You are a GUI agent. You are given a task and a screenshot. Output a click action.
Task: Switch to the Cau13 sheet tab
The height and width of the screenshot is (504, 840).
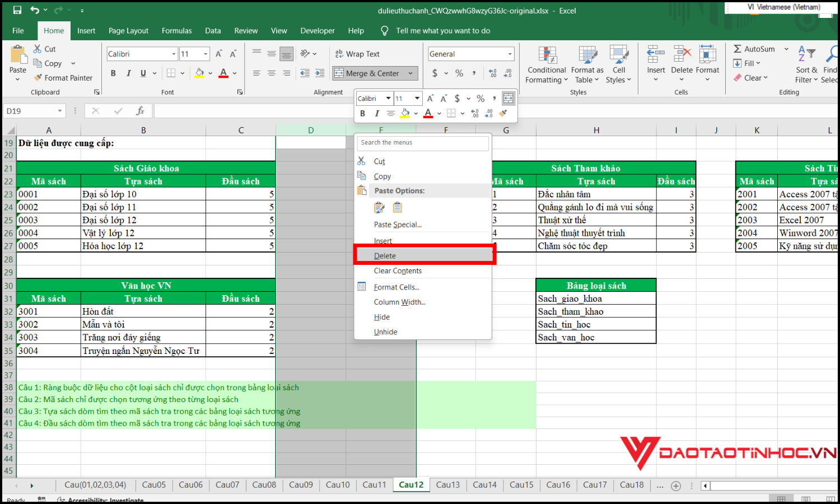(x=447, y=484)
